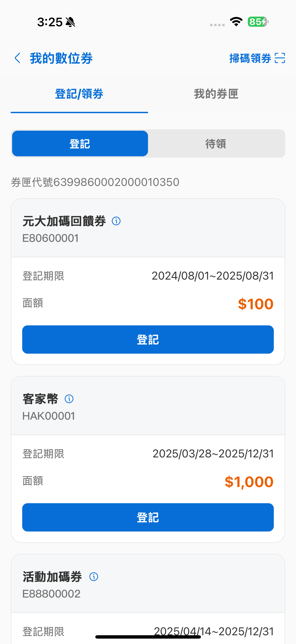Tap the 3:25 clock in status bar
The height and width of the screenshot is (644, 296).
point(50,22)
